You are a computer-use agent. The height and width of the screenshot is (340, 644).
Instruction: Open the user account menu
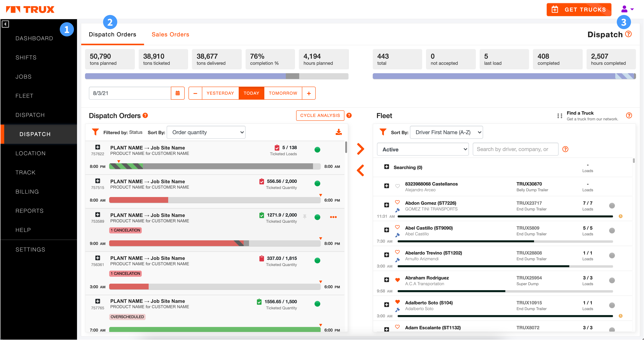click(628, 9)
